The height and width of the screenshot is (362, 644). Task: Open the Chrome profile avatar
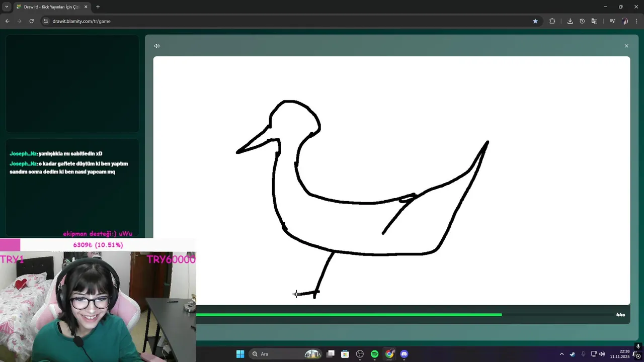[625, 21]
